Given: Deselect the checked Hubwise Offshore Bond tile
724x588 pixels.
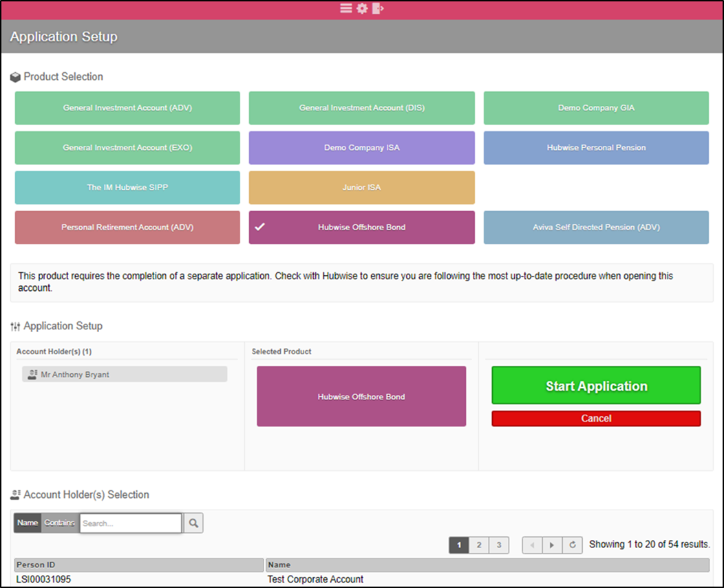Looking at the screenshot, I should [x=361, y=227].
